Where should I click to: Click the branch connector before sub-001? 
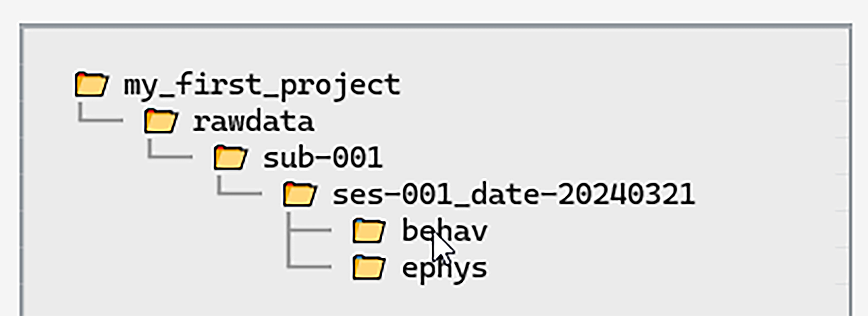pos(170,157)
